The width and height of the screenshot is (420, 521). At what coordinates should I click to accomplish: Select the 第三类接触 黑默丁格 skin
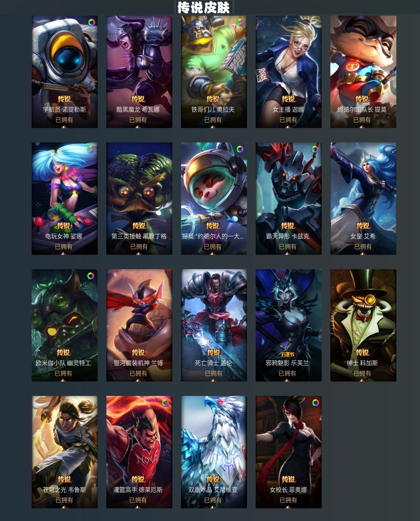pos(139,198)
